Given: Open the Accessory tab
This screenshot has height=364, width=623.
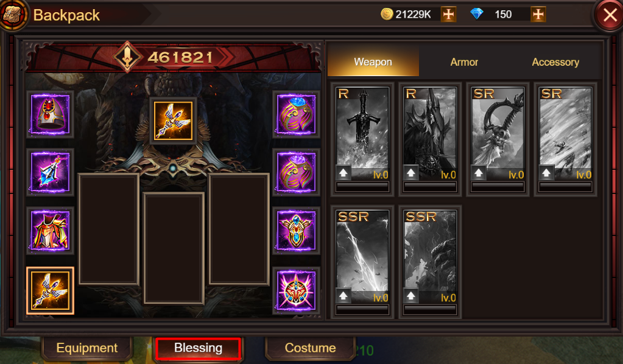Looking at the screenshot, I should click(555, 62).
